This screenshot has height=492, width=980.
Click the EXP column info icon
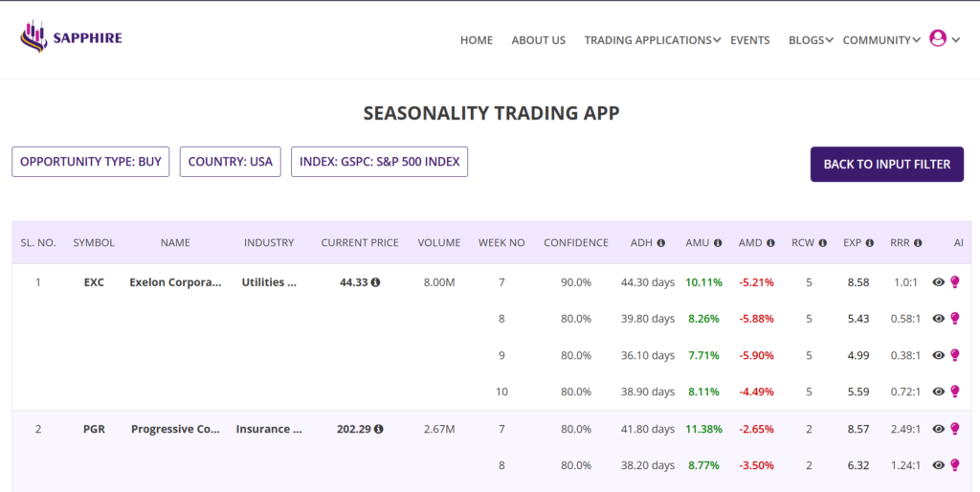[x=870, y=243]
